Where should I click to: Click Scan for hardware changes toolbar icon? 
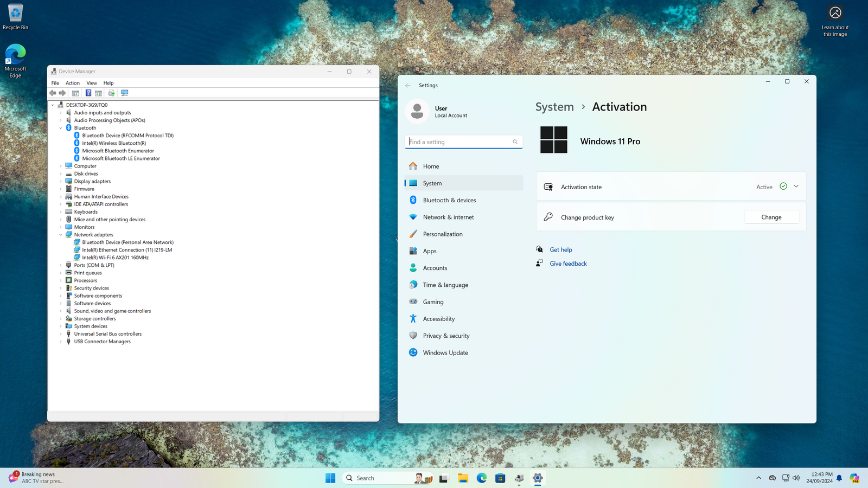pos(125,93)
